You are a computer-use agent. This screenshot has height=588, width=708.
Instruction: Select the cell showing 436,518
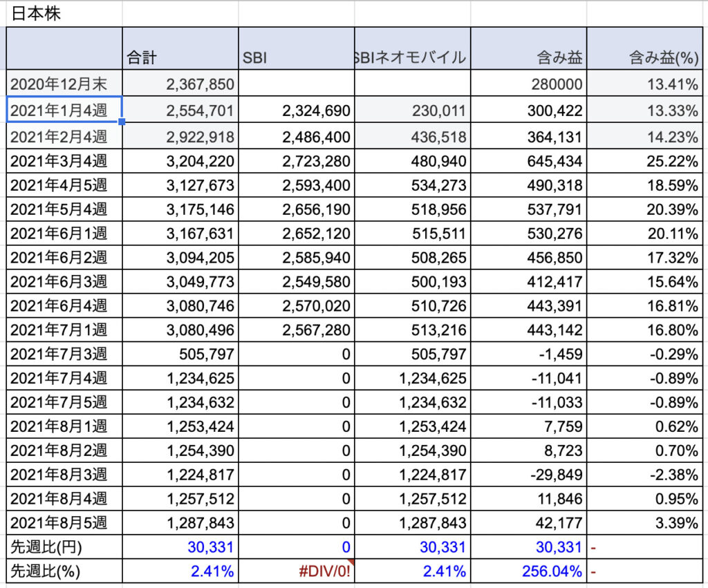pyautogui.click(x=412, y=135)
